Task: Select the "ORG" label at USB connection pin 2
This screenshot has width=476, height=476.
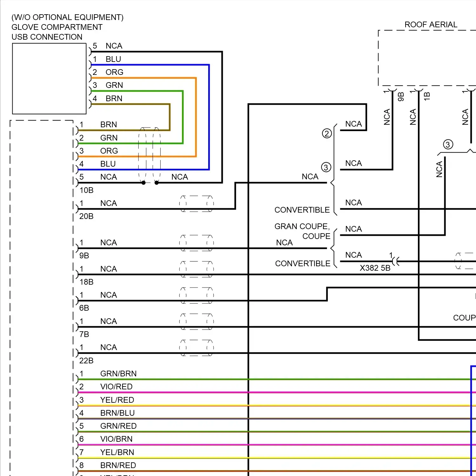Action: pos(115,72)
